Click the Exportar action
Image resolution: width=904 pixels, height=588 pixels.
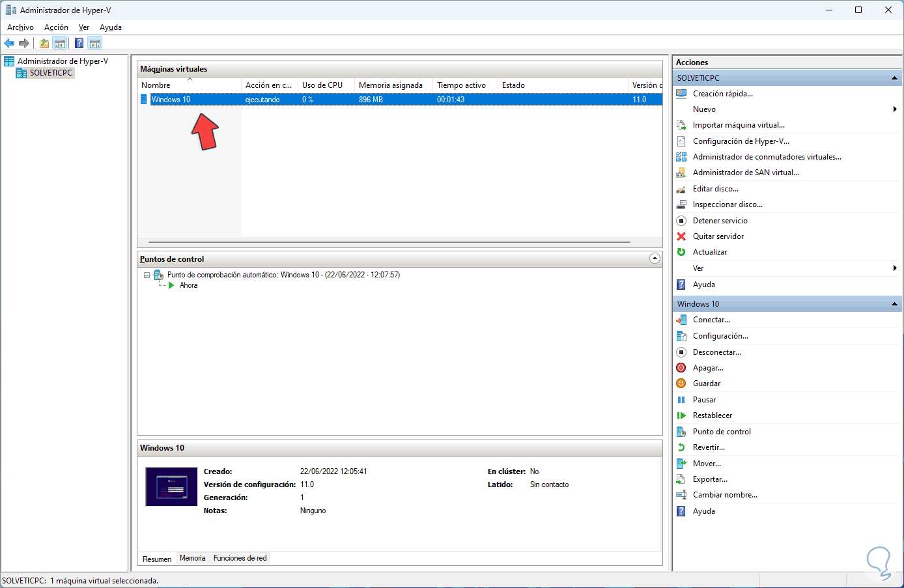click(710, 479)
